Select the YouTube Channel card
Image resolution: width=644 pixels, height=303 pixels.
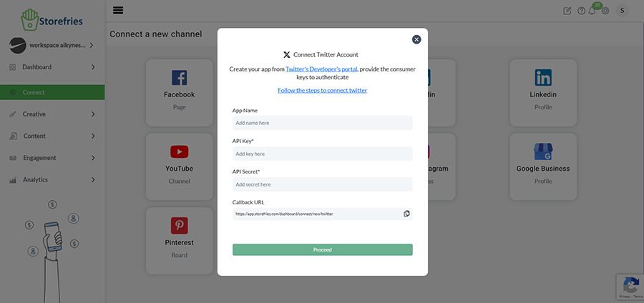179,166
